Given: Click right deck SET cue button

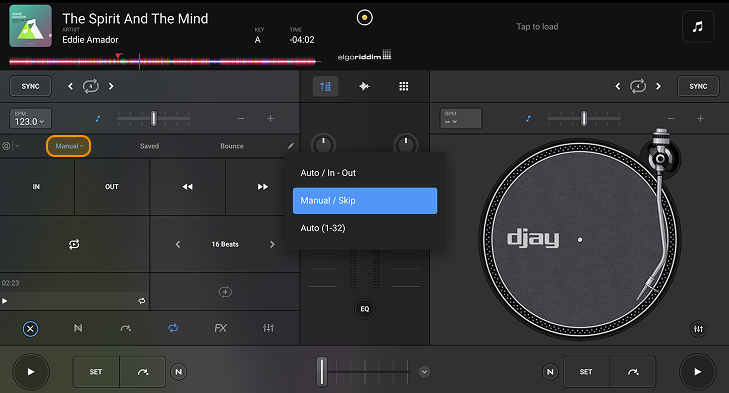Looking at the screenshot, I should pos(586,372).
